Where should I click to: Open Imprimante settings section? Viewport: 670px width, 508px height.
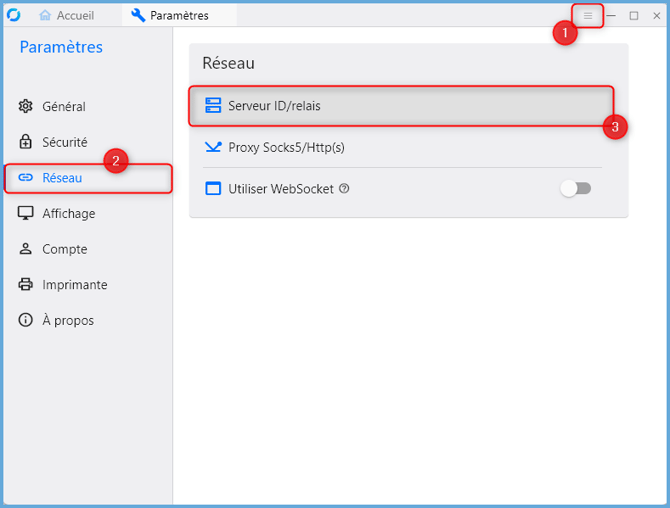coord(88,285)
